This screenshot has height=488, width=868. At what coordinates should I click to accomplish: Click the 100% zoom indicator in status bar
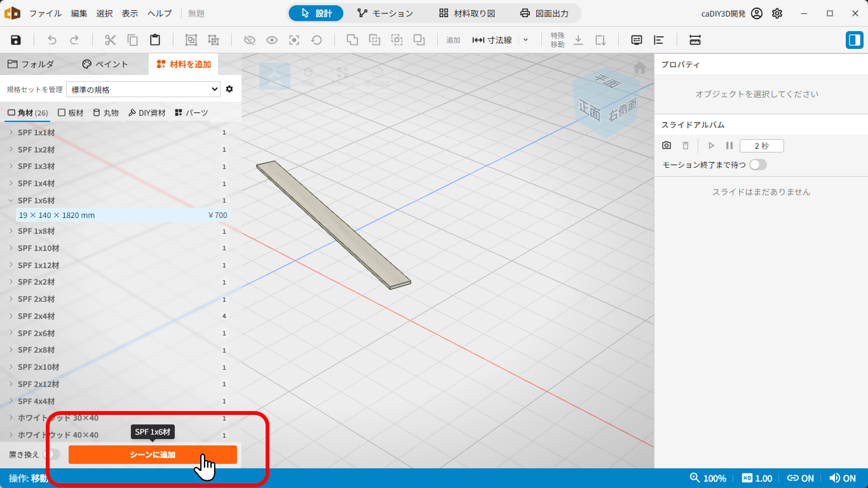[708, 478]
